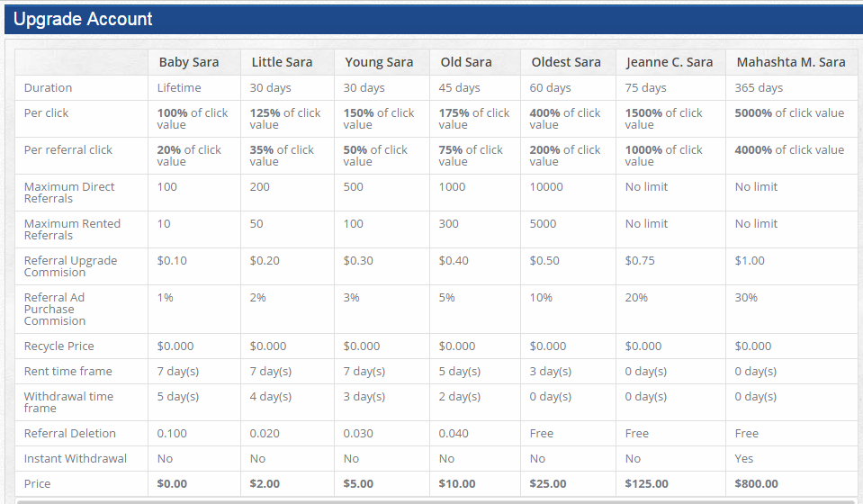The width and height of the screenshot is (863, 504).
Task: Choose the Oldest Sara column header
Action: tap(566, 62)
